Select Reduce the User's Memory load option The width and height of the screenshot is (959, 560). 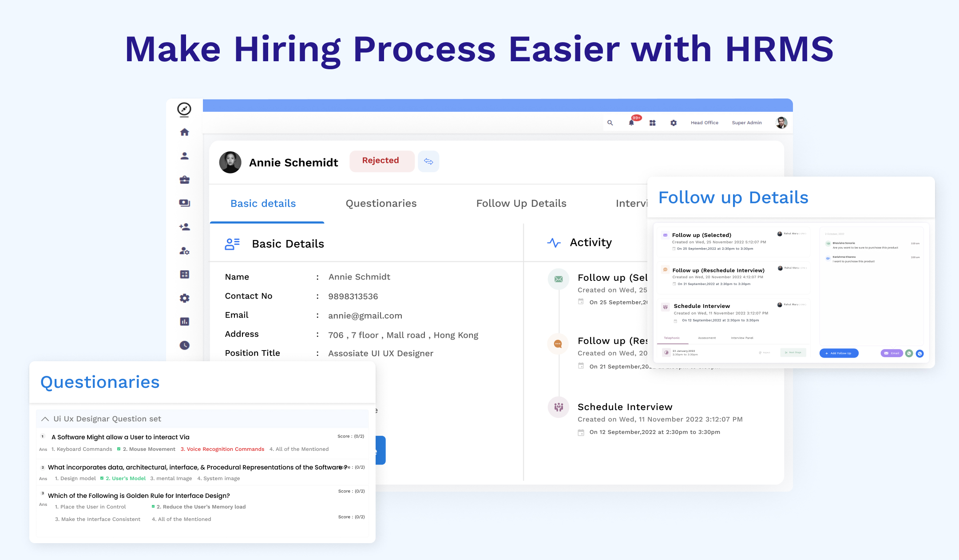point(201,507)
